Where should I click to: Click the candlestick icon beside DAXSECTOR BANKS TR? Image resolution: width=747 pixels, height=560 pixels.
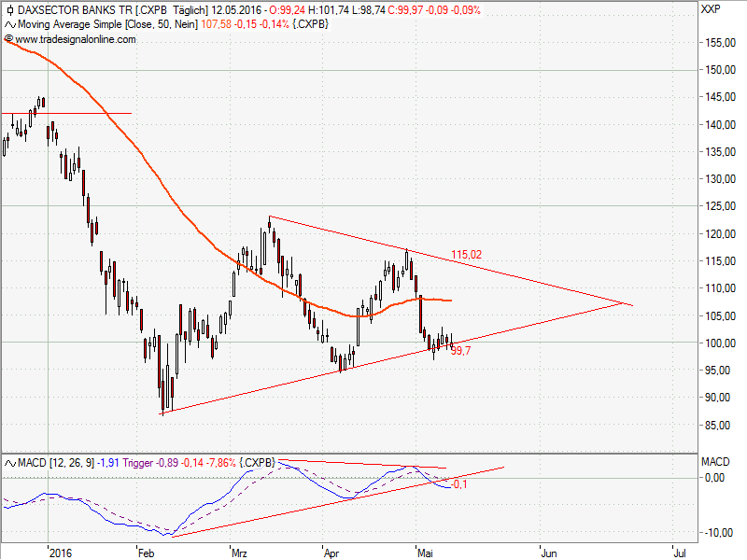coord(9,9)
